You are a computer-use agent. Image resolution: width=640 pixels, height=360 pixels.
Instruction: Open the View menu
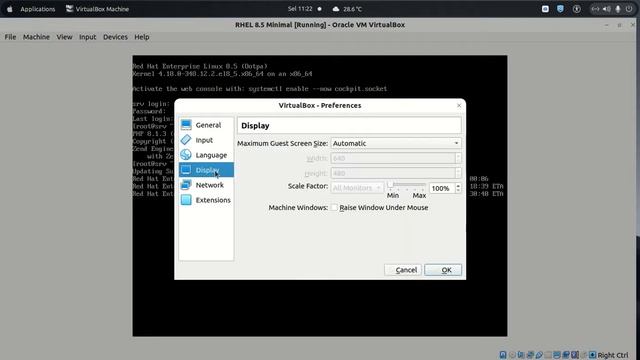coord(64,37)
